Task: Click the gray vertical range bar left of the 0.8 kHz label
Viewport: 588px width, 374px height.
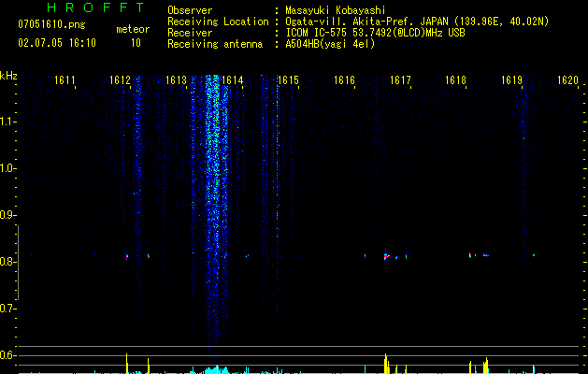Action: pyautogui.click(x=18, y=262)
